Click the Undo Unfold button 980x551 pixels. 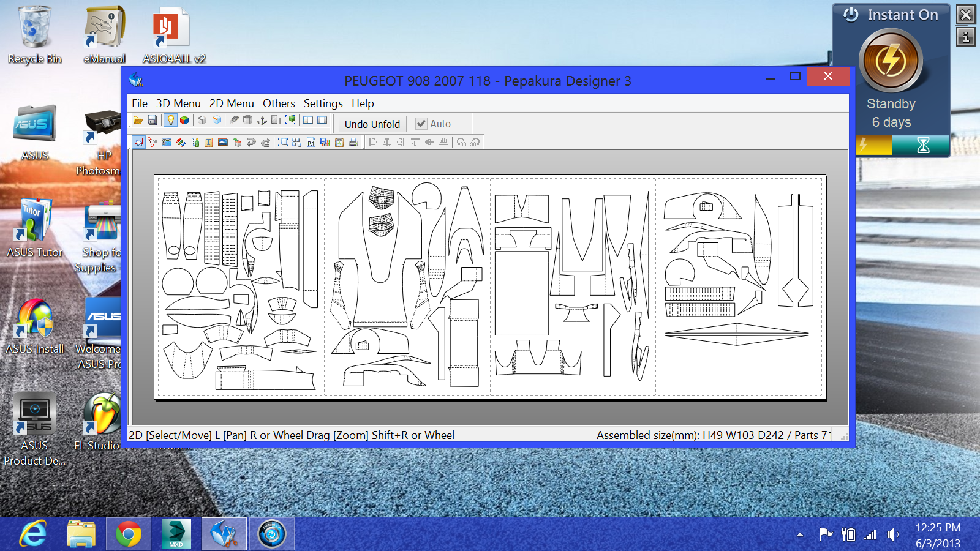(x=372, y=124)
